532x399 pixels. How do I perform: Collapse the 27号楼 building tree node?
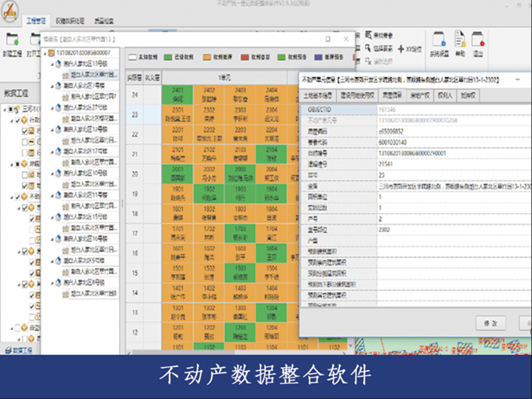click(x=52, y=107)
